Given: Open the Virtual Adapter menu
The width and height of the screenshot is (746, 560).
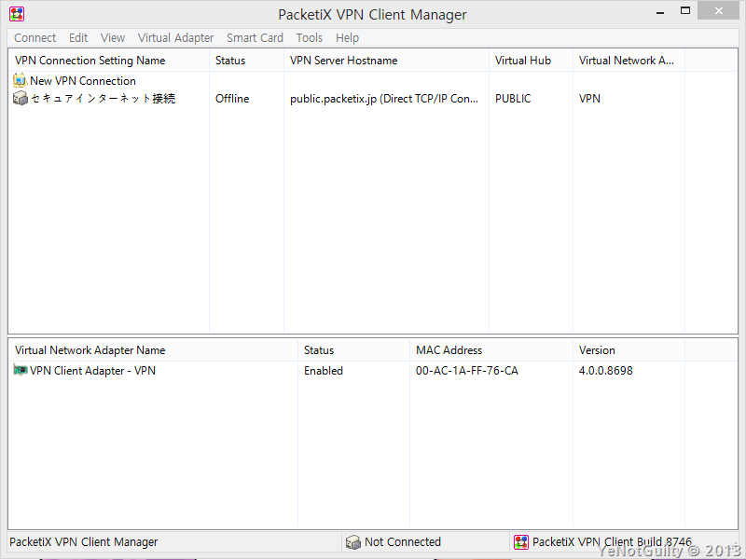Looking at the screenshot, I should tap(175, 37).
